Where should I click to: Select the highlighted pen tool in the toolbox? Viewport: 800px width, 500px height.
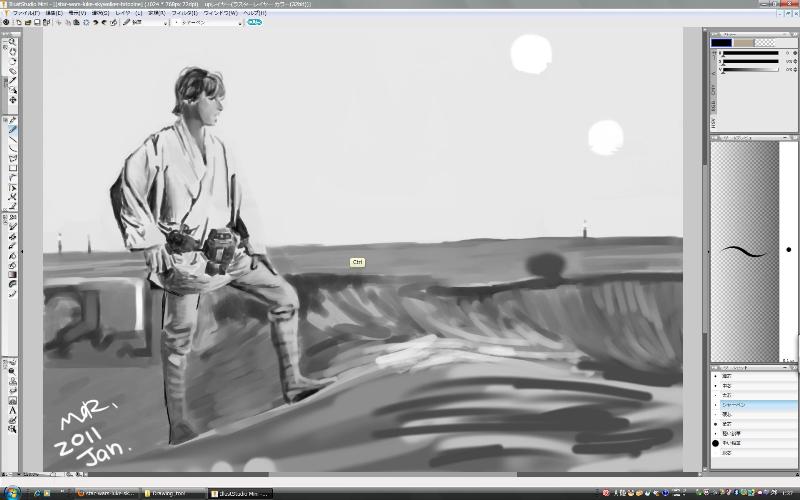[x=12, y=131]
